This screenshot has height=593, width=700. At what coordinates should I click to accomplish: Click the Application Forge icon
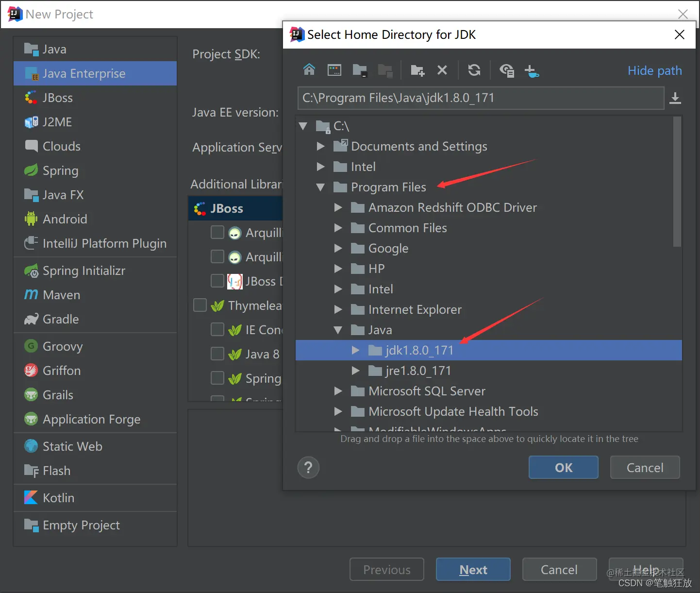tap(31, 419)
